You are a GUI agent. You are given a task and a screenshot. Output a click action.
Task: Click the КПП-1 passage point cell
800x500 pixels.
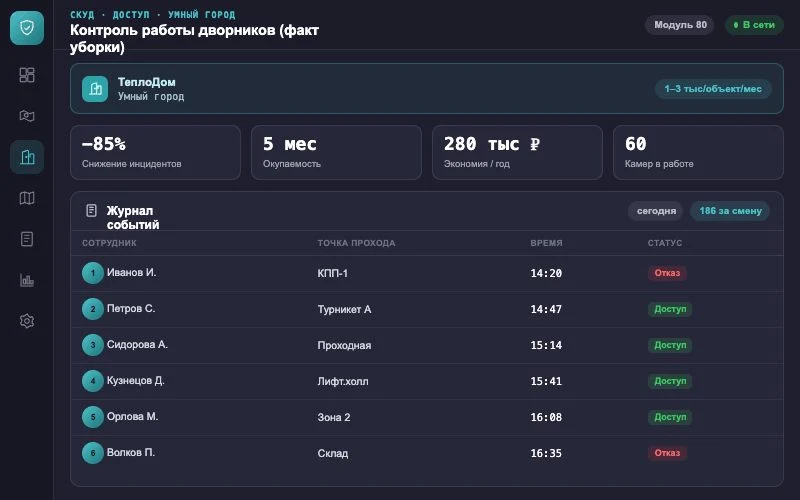333,273
